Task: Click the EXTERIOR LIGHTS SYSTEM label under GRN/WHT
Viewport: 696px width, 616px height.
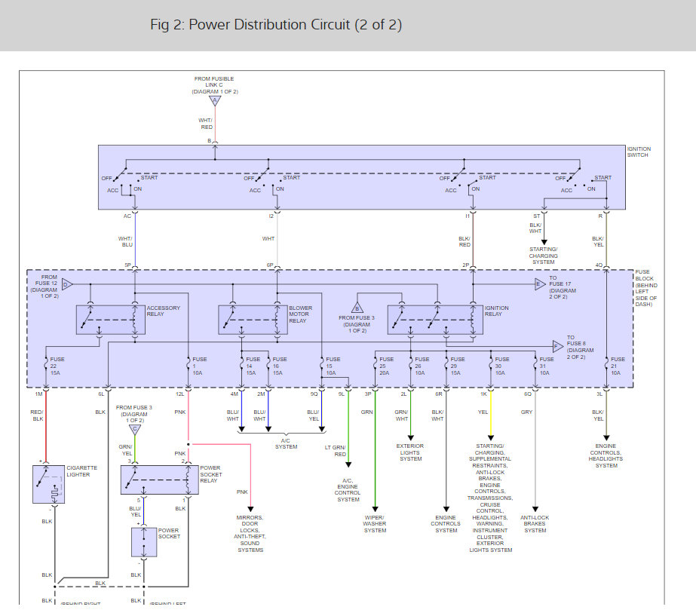Action: [x=410, y=452]
